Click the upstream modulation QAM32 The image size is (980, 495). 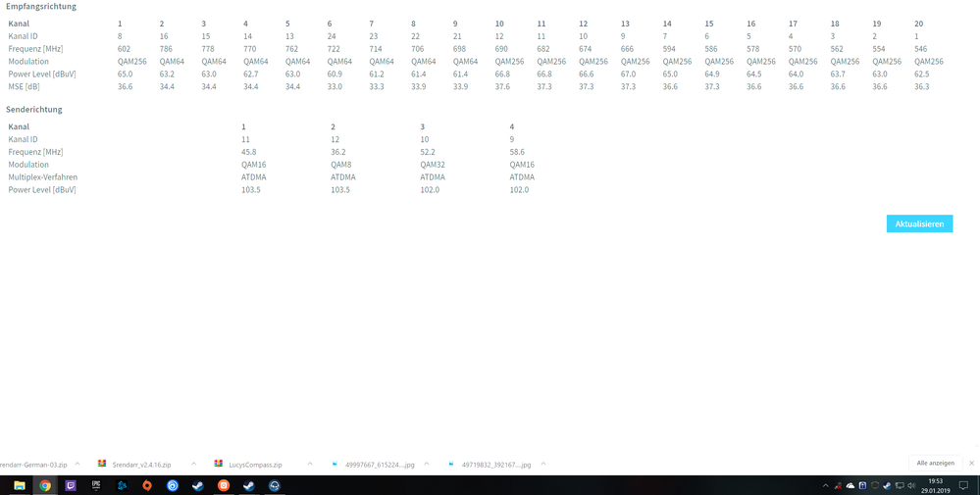[433, 164]
